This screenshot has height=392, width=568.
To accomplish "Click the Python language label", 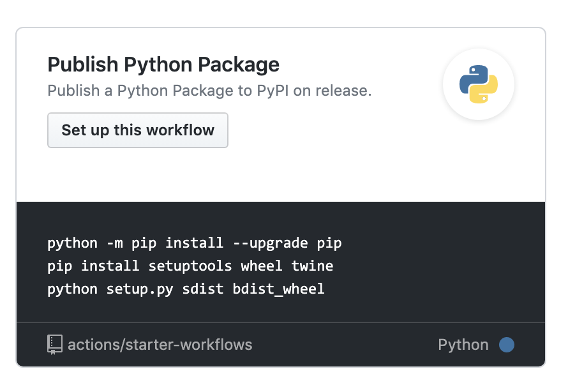I will pyautogui.click(x=463, y=345).
